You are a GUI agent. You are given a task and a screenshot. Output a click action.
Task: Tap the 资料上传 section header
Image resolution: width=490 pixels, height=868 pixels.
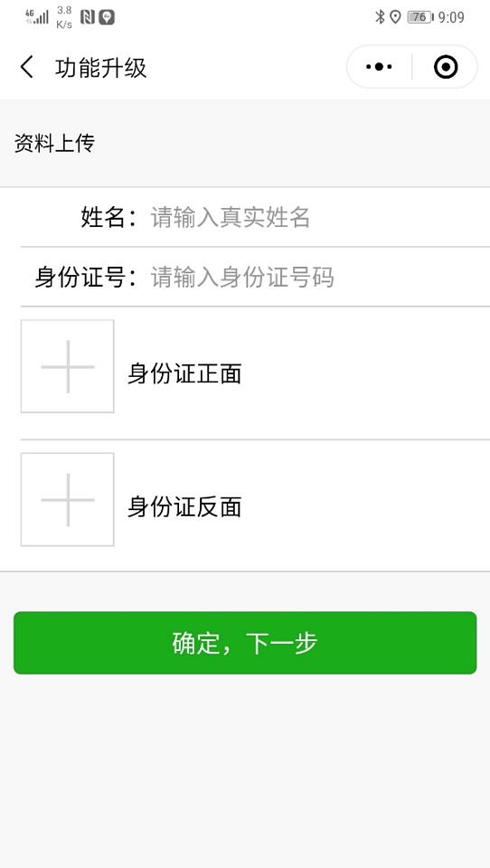coord(54,144)
